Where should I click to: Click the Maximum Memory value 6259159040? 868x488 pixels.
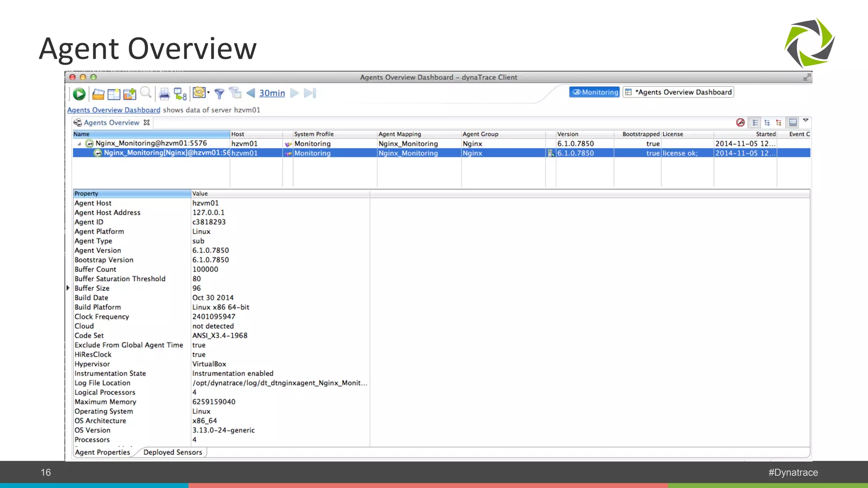(x=214, y=402)
